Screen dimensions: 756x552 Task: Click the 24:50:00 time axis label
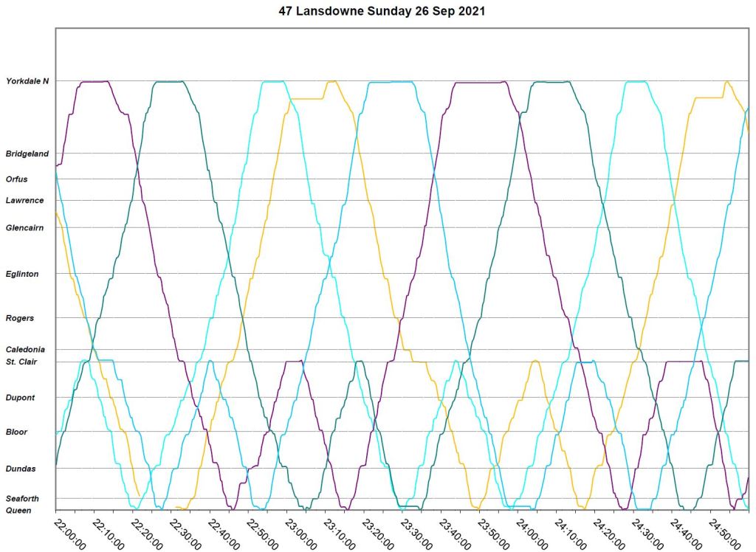click(x=721, y=533)
